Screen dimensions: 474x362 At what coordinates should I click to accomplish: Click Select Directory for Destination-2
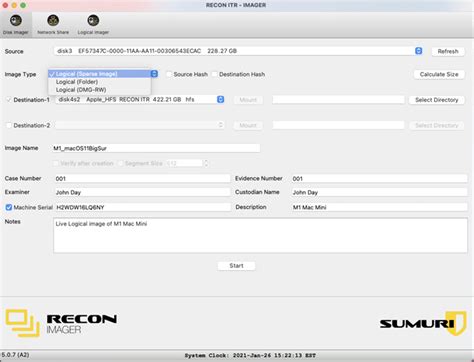point(437,125)
